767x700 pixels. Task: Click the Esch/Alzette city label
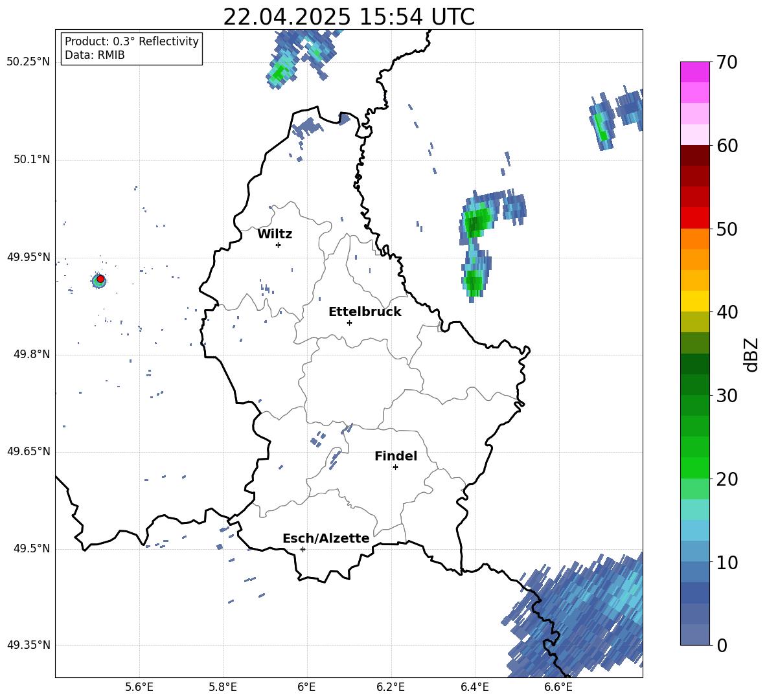(326, 539)
